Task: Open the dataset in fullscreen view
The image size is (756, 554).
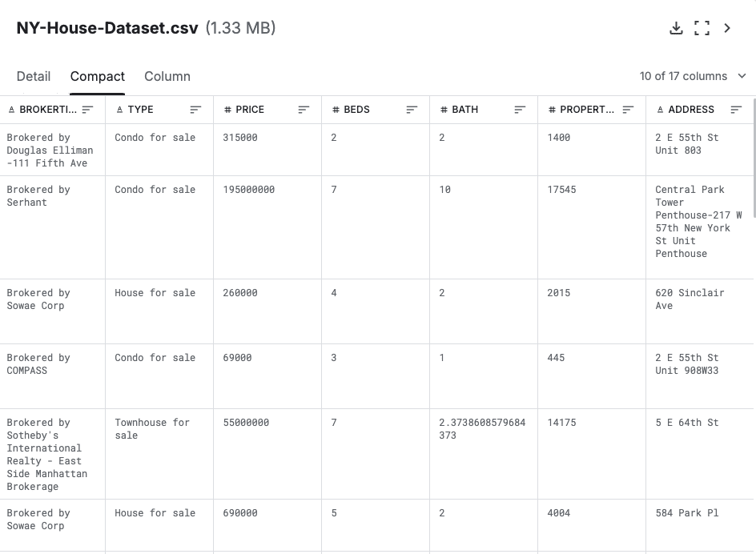Action: 702,28
